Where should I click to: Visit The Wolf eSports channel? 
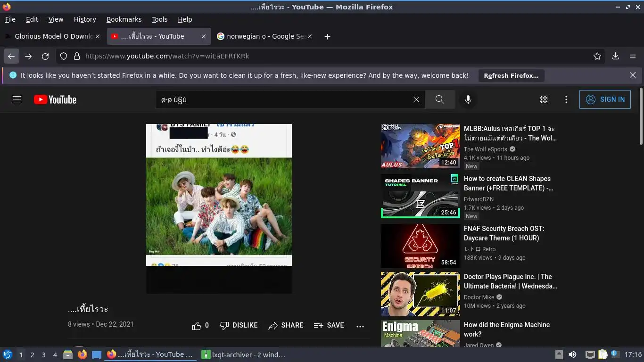(486, 149)
